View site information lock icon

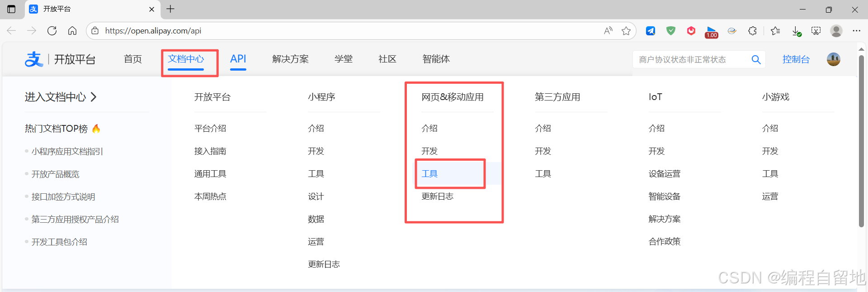click(95, 31)
